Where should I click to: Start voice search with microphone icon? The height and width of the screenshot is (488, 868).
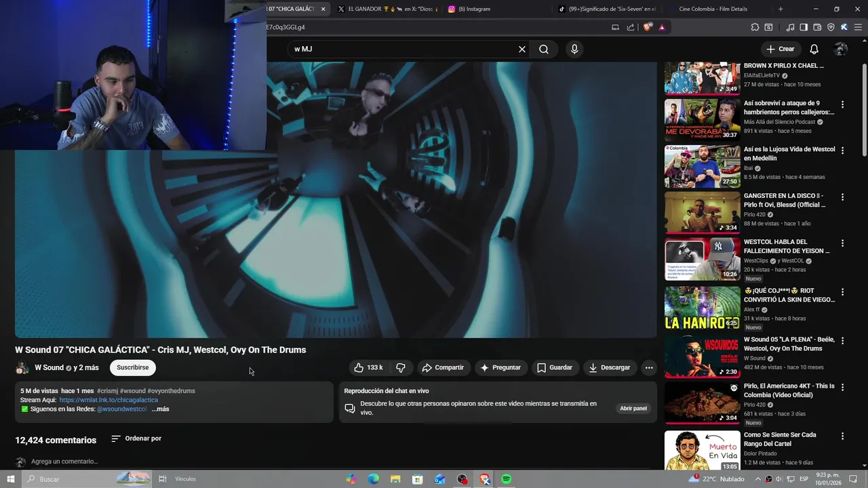[574, 49]
